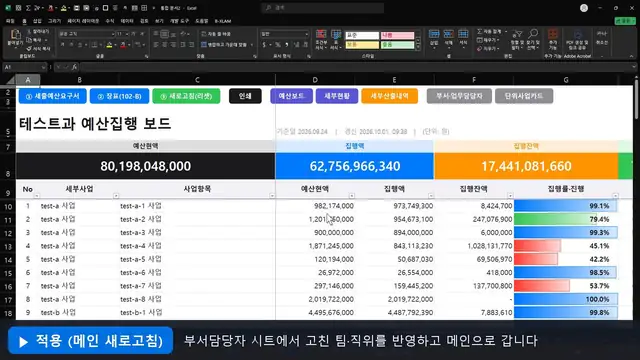This screenshot has height=360, width=640.
Task: Click the Decrease Decimal icon
Action: 305,44
